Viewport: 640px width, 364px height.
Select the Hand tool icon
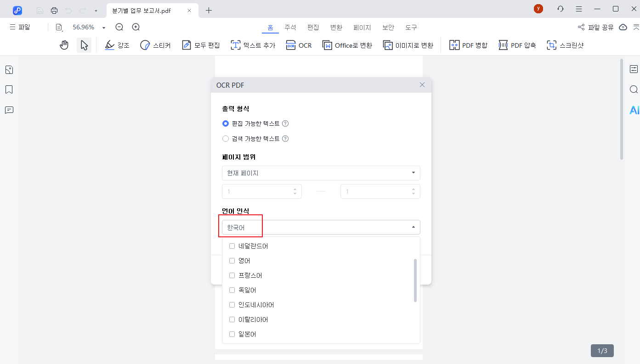point(64,45)
